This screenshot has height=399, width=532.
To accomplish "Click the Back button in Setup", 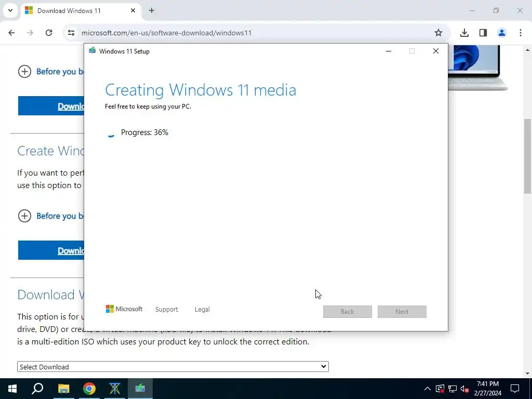I will coord(348,312).
